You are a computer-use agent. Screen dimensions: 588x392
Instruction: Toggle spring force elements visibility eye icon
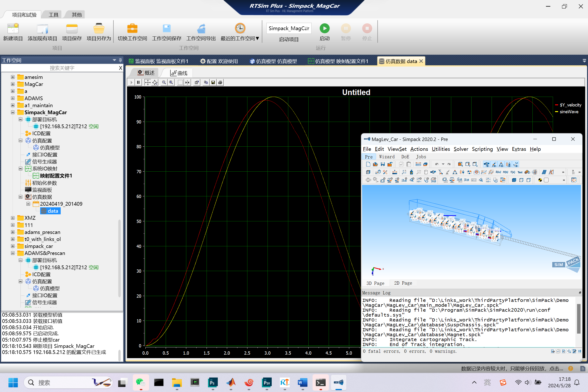click(x=508, y=164)
